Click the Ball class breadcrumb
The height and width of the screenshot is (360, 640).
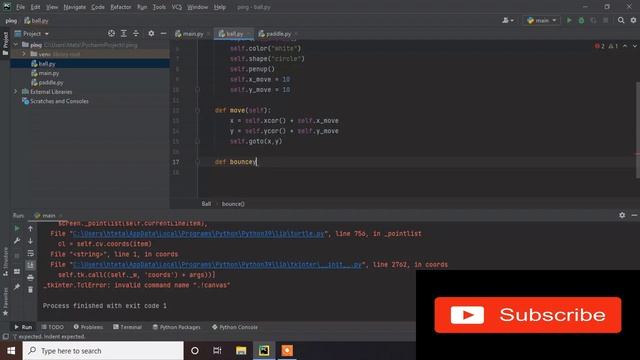click(206, 204)
